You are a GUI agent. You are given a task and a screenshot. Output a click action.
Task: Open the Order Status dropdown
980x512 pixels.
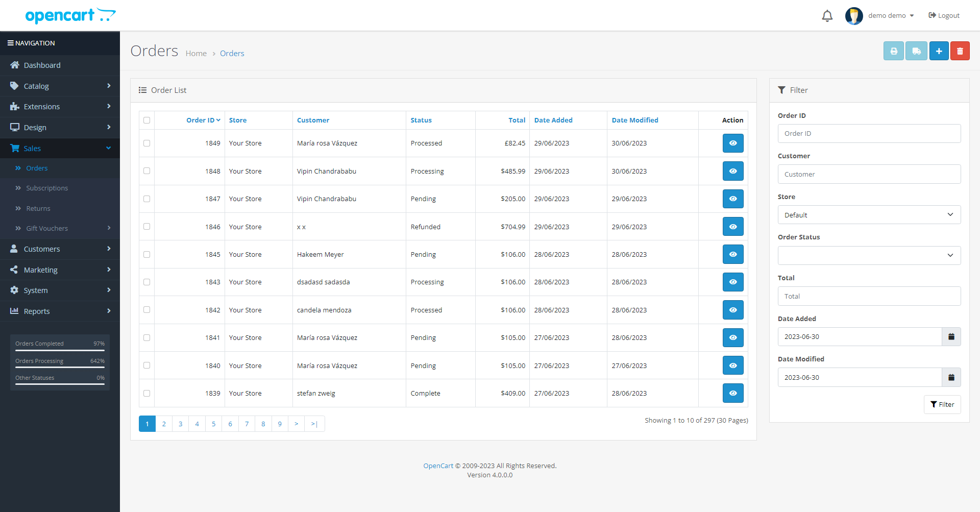coord(869,255)
